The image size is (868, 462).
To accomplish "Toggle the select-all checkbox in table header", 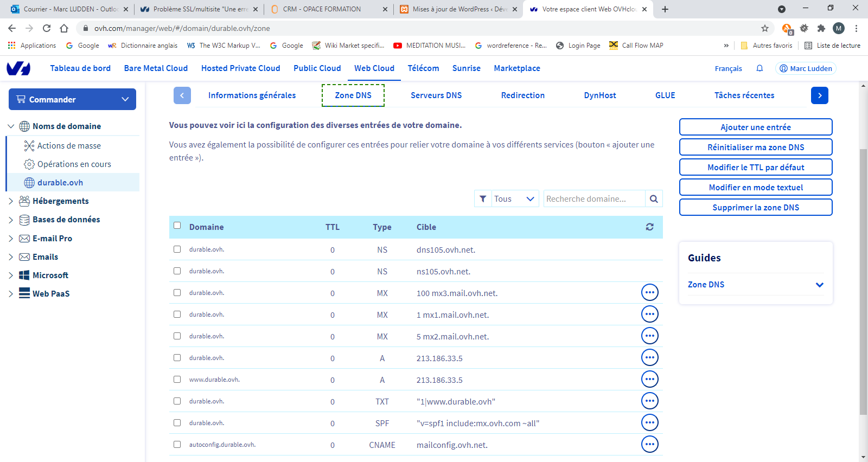I will point(177,226).
